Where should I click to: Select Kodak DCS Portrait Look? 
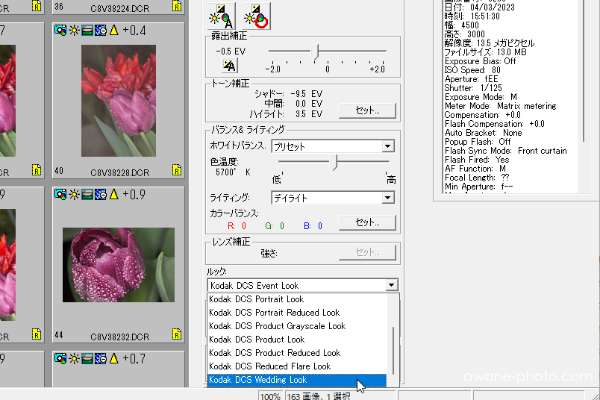[x=297, y=299]
